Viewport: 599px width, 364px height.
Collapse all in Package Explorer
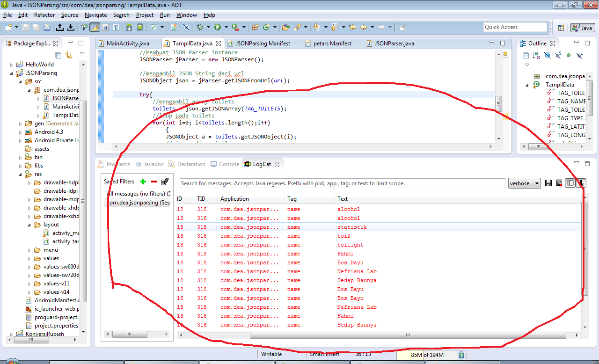point(58,55)
